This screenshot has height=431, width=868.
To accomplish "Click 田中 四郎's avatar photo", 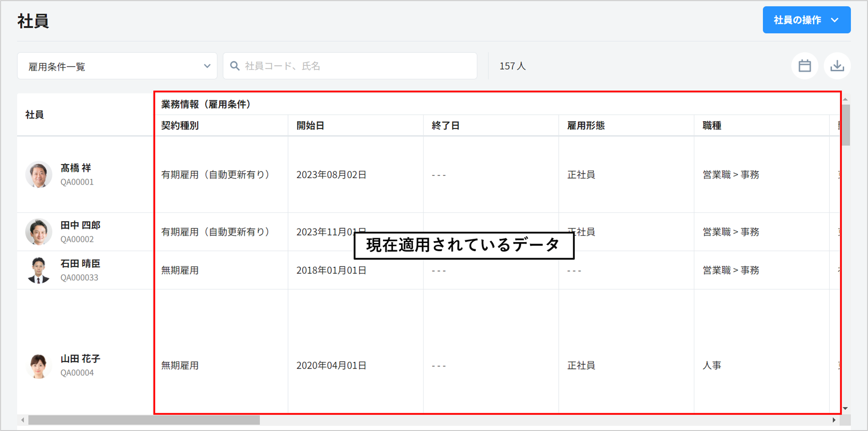I will pyautogui.click(x=39, y=232).
